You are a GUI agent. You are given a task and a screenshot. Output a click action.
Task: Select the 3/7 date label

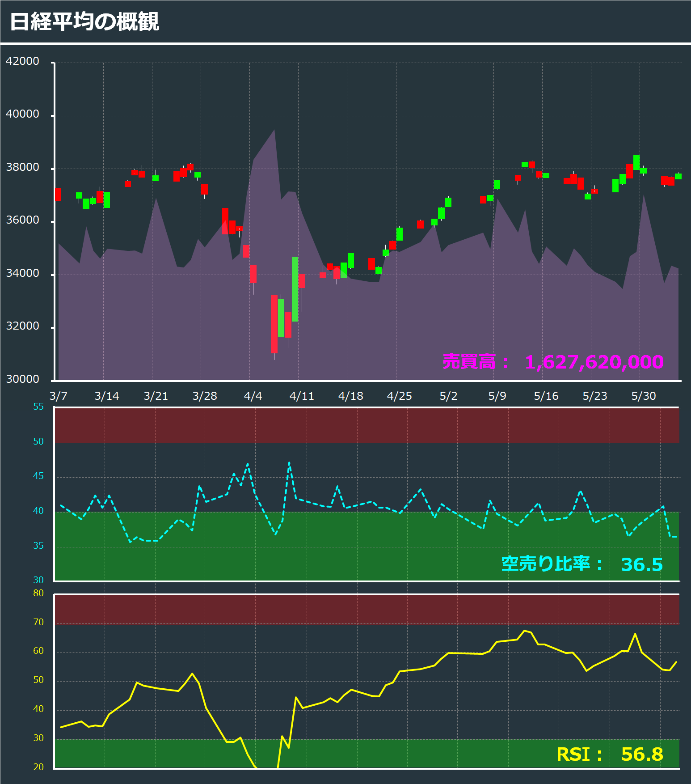click(58, 396)
